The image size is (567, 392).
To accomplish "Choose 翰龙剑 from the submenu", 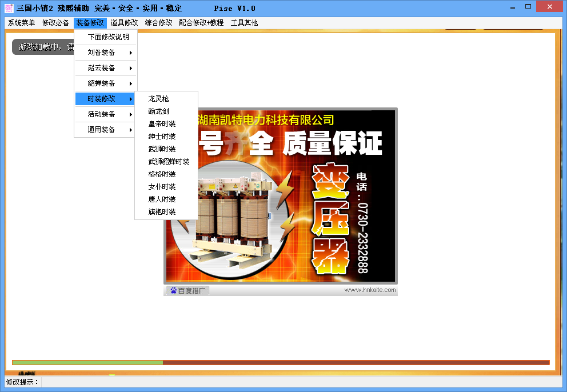I will coord(166,111).
